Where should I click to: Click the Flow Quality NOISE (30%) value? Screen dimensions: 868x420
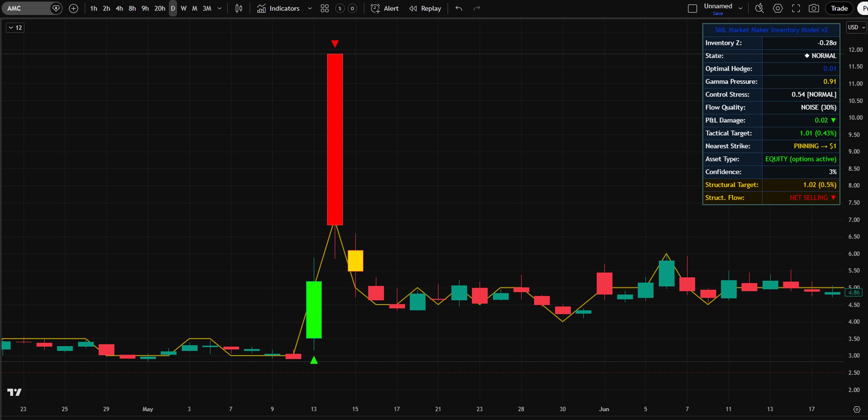818,107
